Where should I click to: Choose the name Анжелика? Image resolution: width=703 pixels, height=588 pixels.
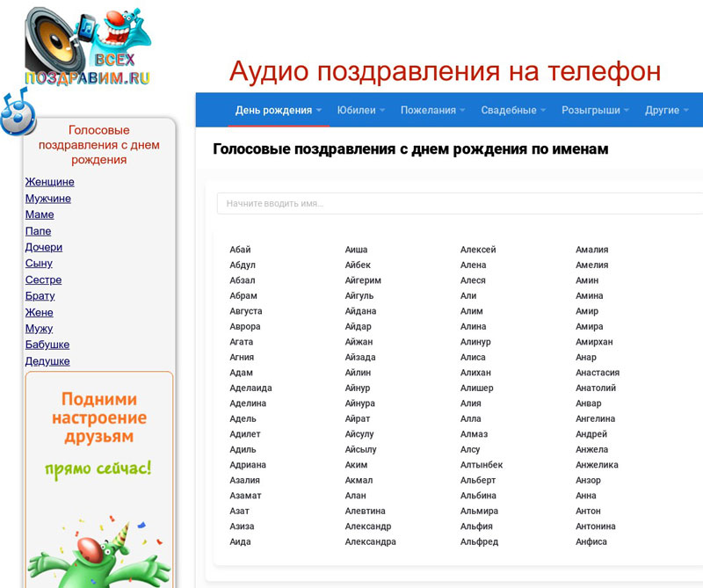[x=597, y=465]
